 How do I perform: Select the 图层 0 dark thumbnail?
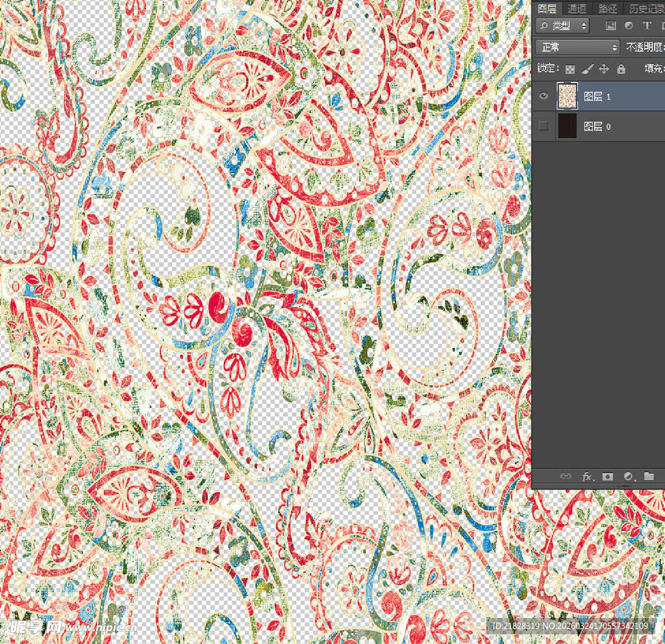coord(568,127)
